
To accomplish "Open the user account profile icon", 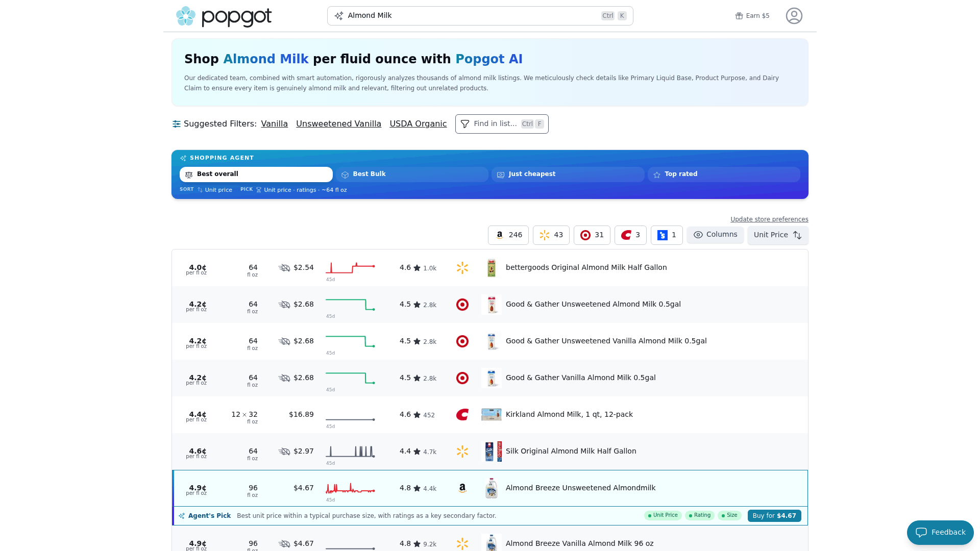I will 794,16.
